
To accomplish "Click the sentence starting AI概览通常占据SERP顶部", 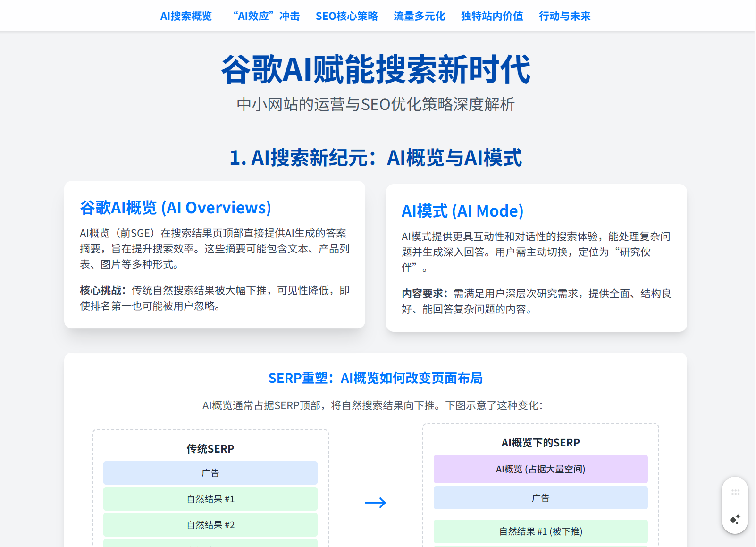I will pyautogui.click(x=373, y=405).
